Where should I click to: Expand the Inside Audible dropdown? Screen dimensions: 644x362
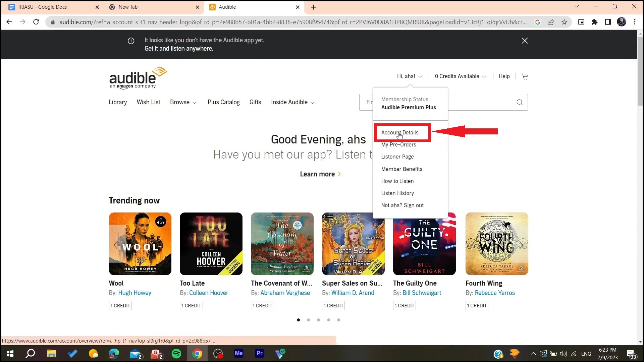coord(292,102)
